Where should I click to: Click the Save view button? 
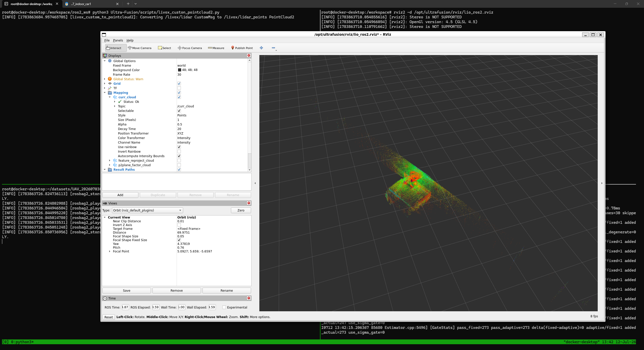tap(127, 290)
